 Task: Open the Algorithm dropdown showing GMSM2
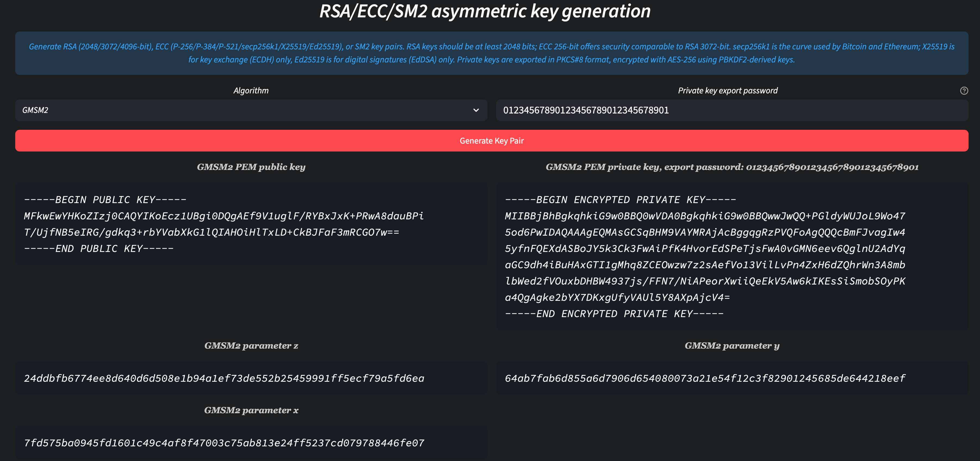tap(251, 110)
